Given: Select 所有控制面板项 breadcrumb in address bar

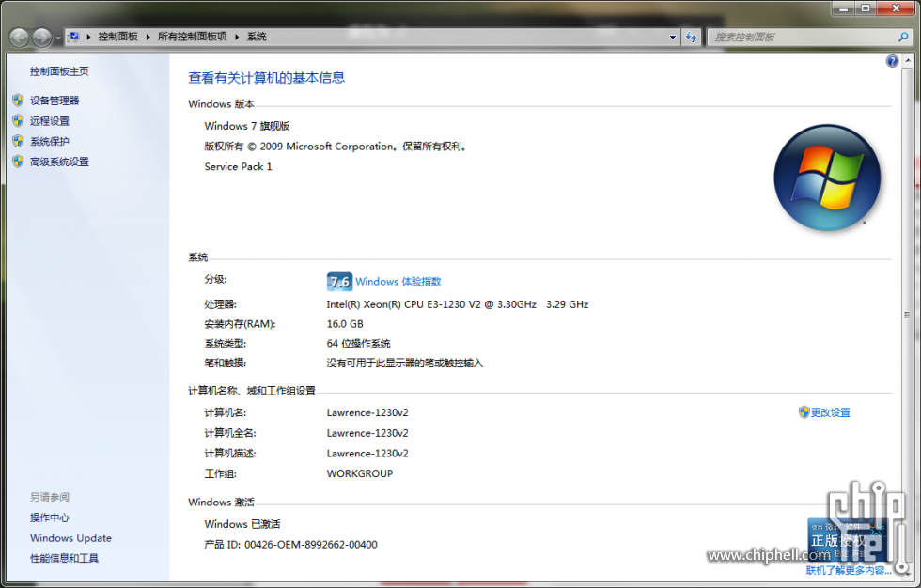Looking at the screenshot, I should click(192, 37).
